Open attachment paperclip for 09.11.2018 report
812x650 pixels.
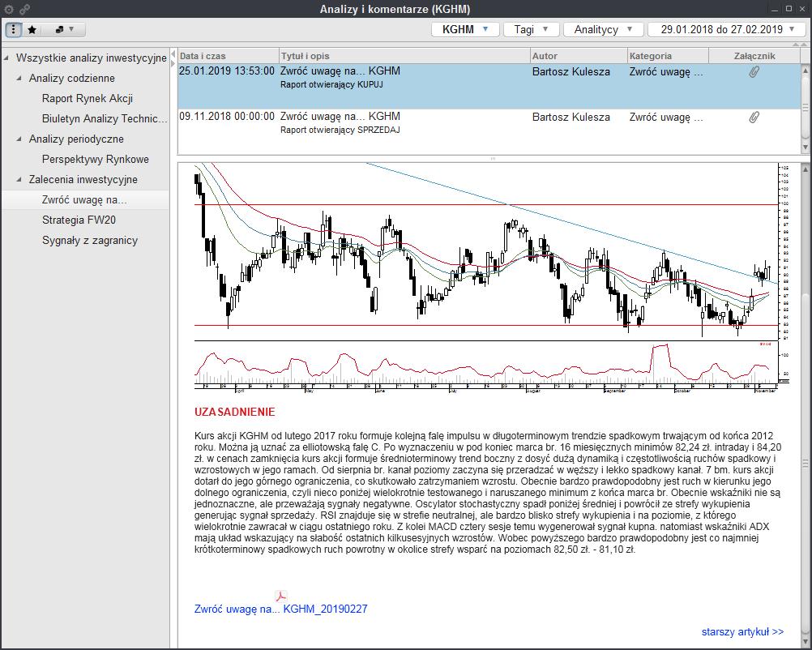(754, 118)
